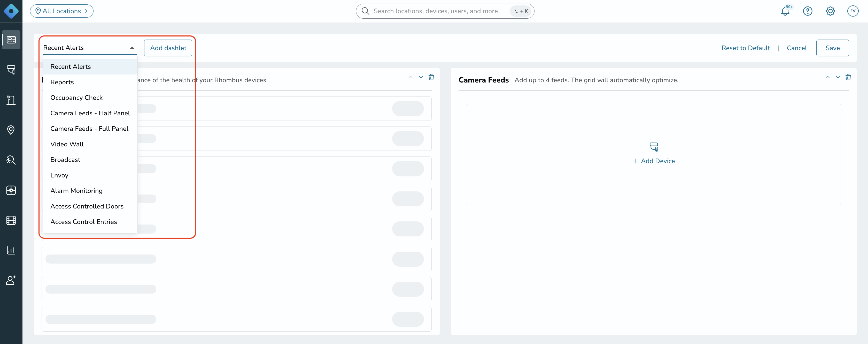
Task: Select Reports dashlet option
Action: tap(90, 82)
